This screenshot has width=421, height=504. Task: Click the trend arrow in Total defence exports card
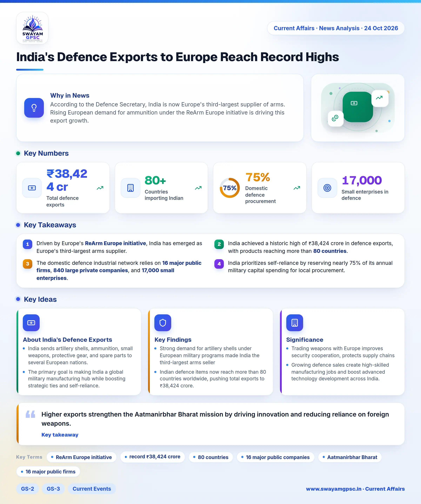coord(100,188)
